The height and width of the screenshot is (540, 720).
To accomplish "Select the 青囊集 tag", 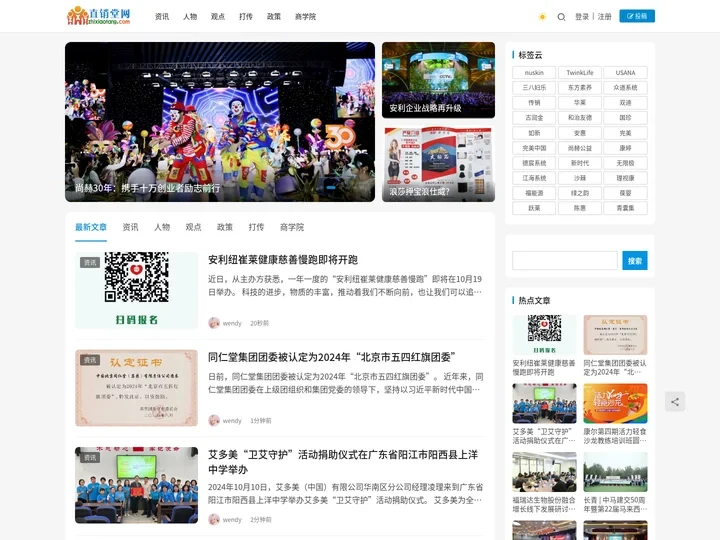I will pos(625,208).
